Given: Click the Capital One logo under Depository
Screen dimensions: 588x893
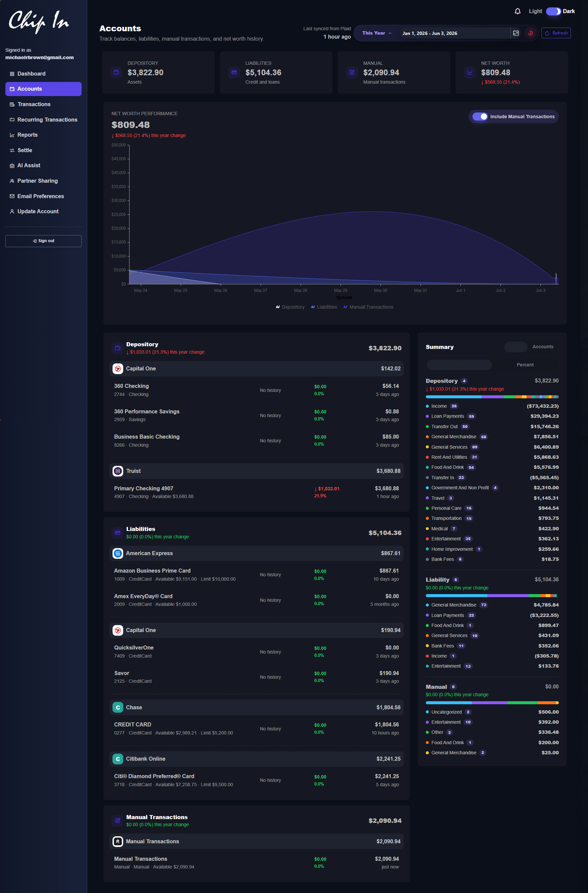Looking at the screenshot, I should pyautogui.click(x=118, y=369).
